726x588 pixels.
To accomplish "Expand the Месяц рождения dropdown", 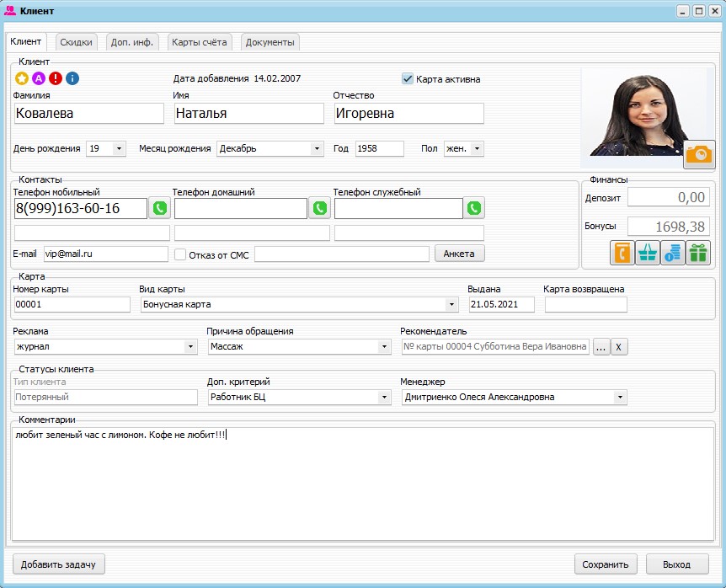I will (x=317, y=149).
